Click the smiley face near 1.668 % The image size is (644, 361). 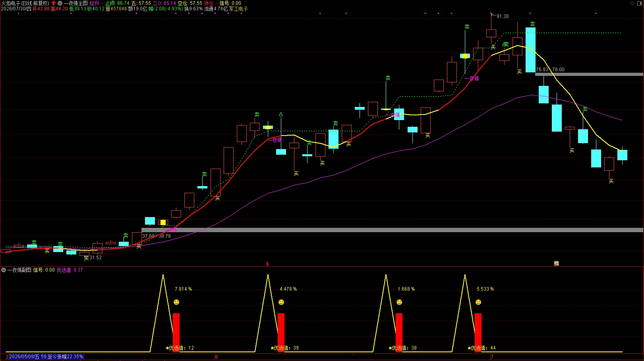[399, 303]
